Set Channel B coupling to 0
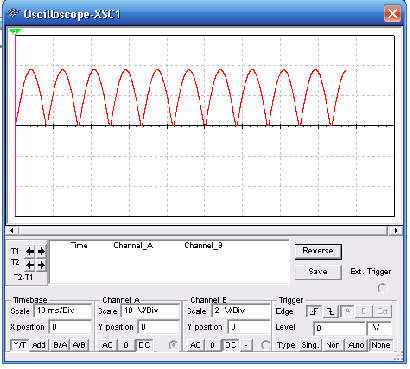Image resolution: width=410 pixels, height=369 pixels. pyautogui.click(x=213, y=345)
